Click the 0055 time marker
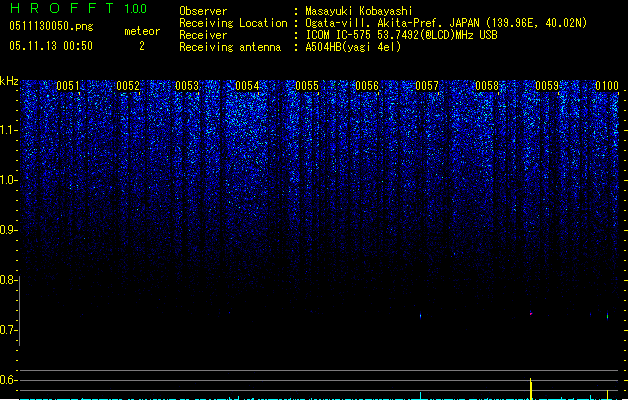 tap(307, 86)
